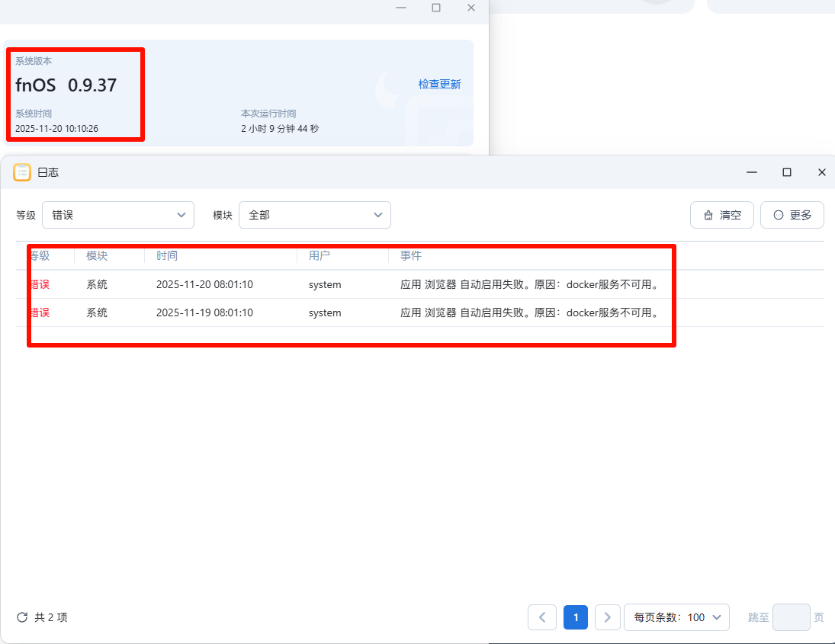Screen dimensions: 835x644
Task: Click event text in the 2025-11-20 row
Action: coord(531,284)
